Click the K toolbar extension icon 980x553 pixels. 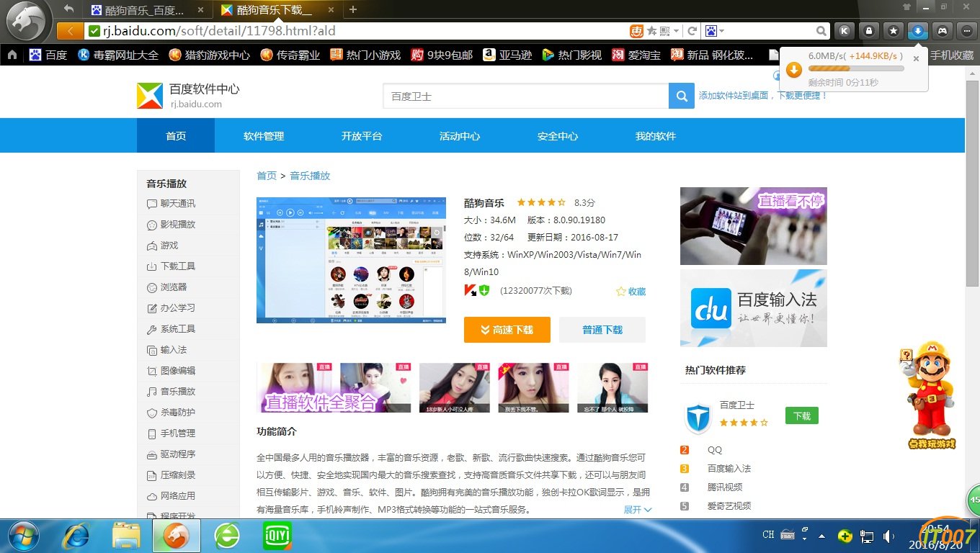click(x=845, y=31)
